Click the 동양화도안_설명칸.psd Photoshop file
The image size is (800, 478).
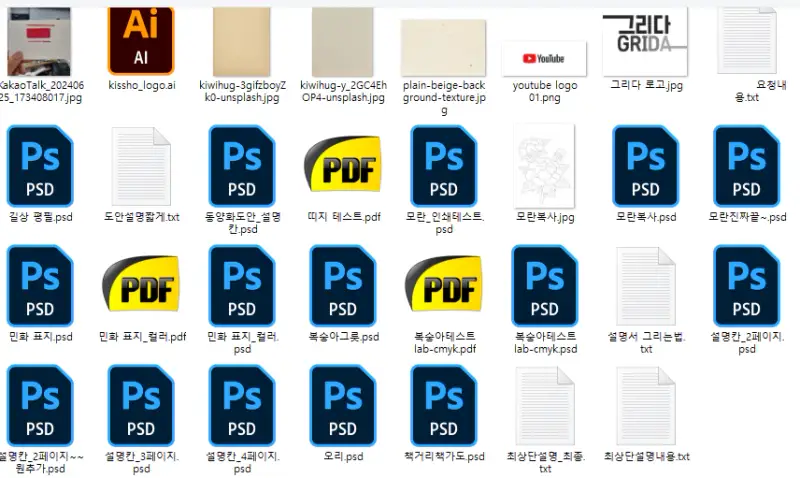(x=242, y=166)
